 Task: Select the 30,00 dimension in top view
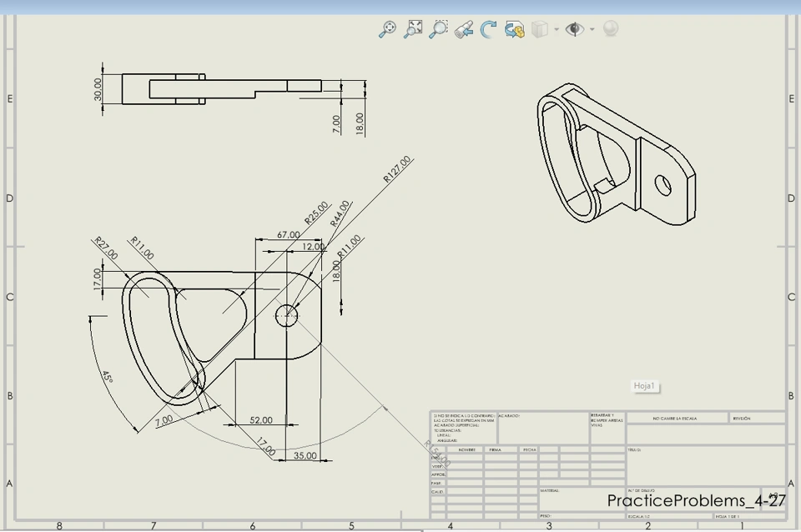[98, 89]
